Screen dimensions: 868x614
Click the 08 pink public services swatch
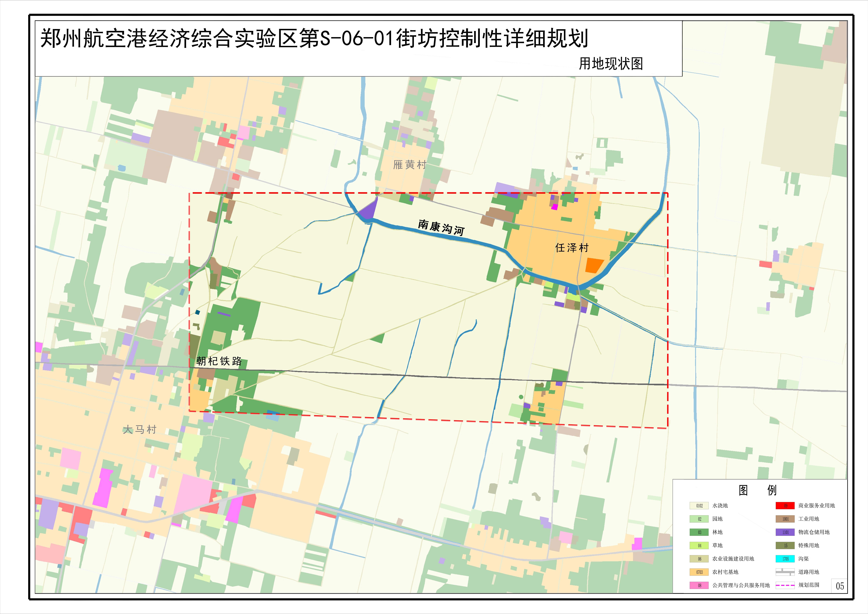tap(699, 585)
